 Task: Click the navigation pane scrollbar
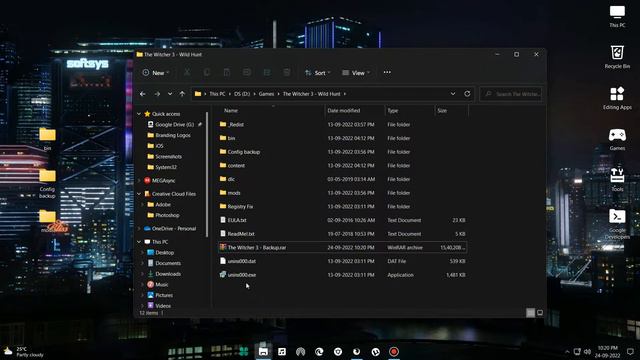coord(207,174)
